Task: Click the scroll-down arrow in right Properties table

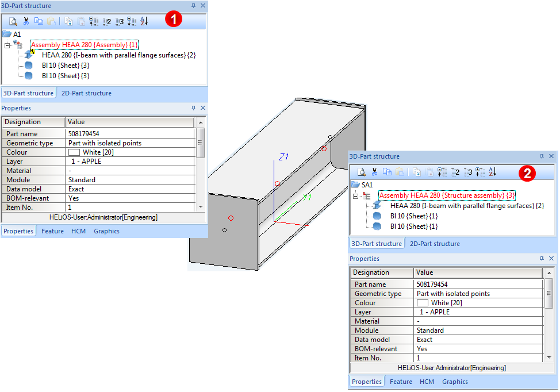Action: pos(549,358)
